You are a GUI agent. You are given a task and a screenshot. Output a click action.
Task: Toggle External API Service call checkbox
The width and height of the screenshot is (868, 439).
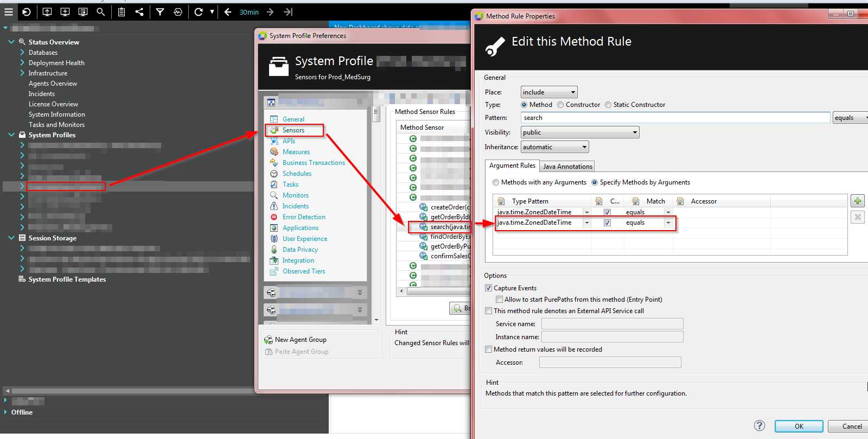488,311
